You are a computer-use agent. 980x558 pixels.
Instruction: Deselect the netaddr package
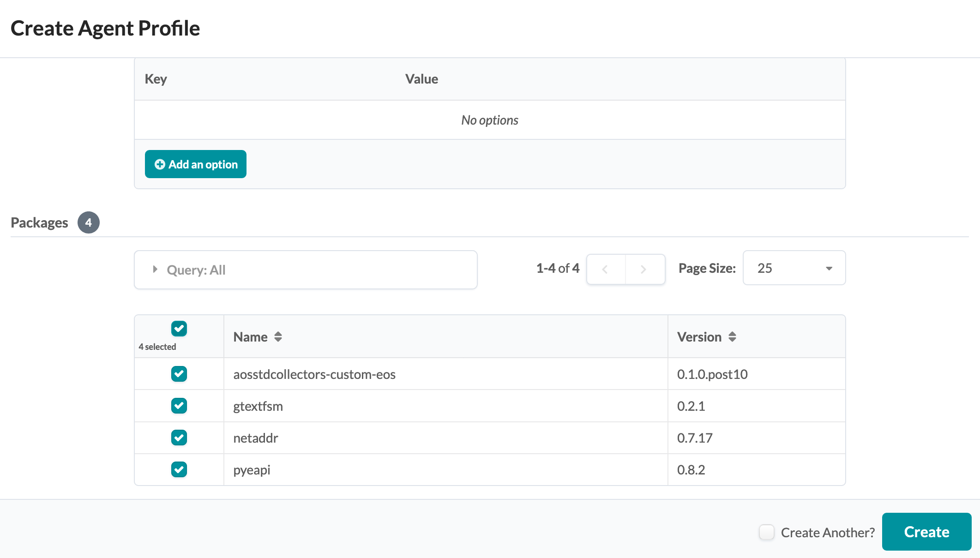pyautogui.click(x=179, y=438)
